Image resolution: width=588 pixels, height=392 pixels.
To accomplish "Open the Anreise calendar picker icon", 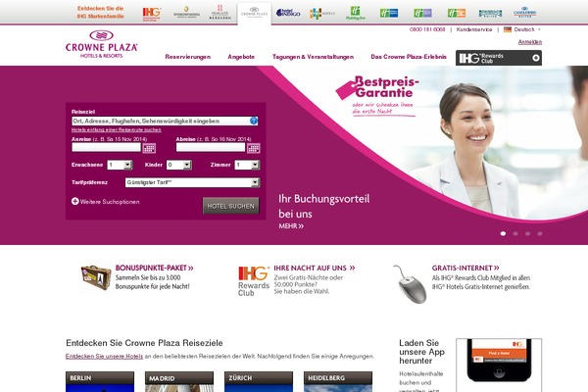I will tap(149, 148).
